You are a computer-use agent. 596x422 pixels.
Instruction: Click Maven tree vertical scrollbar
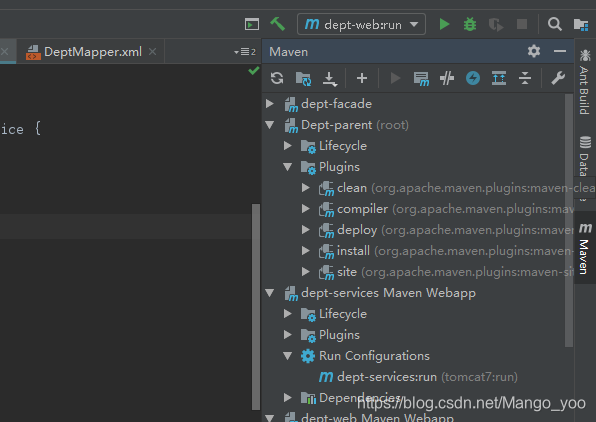point(569,221)
